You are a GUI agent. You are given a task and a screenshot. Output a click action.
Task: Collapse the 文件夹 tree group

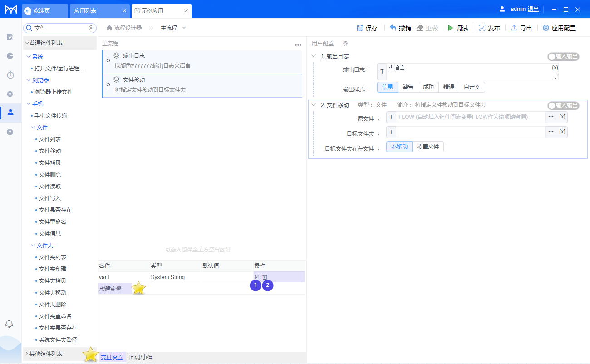[33, 246]
